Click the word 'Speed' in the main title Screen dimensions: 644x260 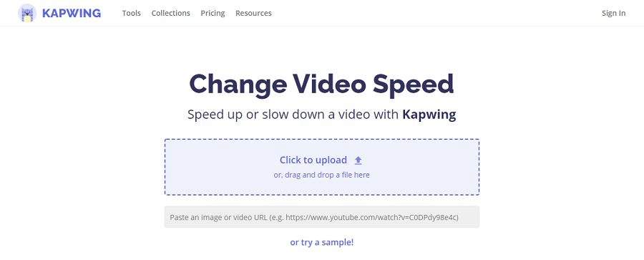click(x=413, y=84)
